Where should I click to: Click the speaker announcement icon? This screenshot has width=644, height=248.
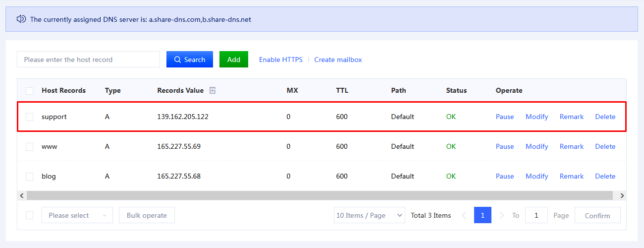pyautogui.click(x=21, y=19)
